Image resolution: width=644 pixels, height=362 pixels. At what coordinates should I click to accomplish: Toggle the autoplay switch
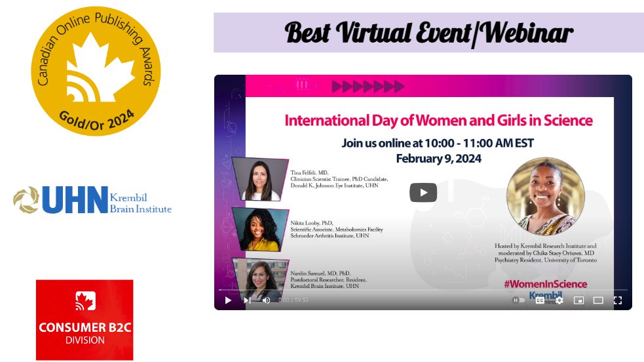click(x=518, y=300)
